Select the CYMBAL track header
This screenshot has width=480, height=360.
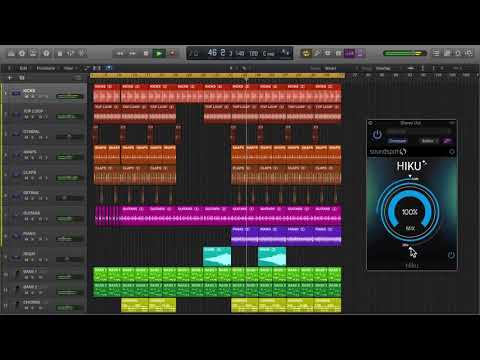point(43,134)
